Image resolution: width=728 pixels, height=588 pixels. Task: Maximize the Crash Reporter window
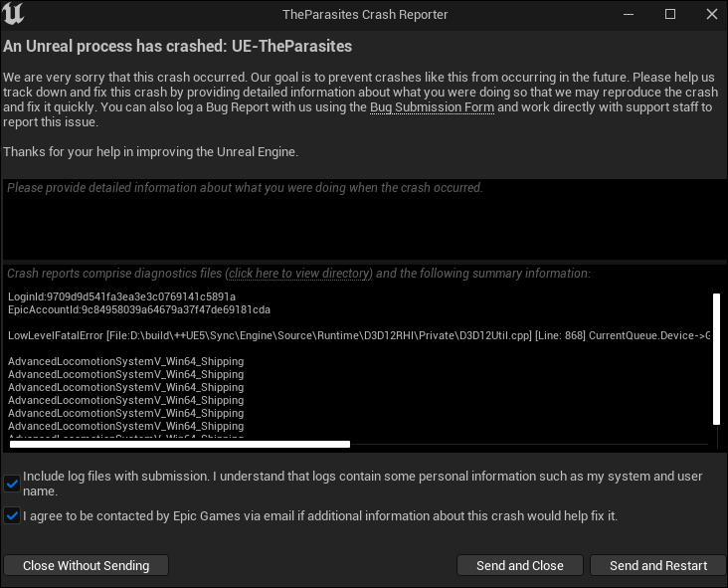coord(670,14)
